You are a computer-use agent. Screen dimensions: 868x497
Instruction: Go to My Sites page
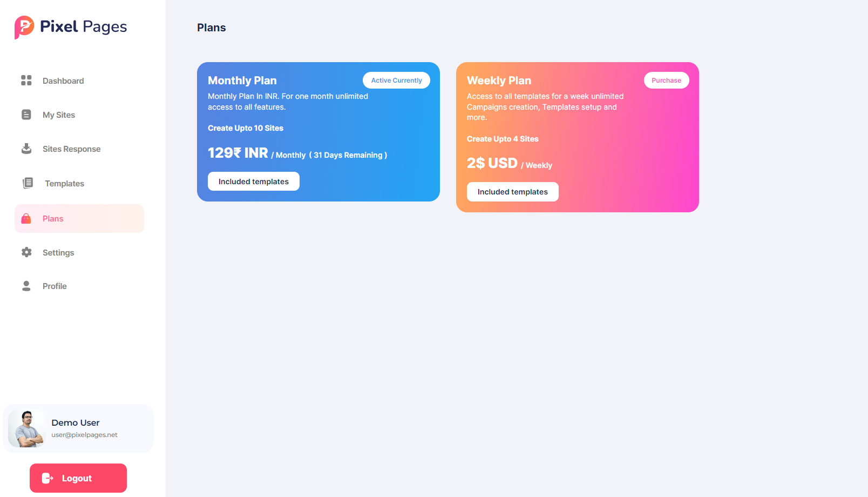pyautogui.click(x=59, y=115)
